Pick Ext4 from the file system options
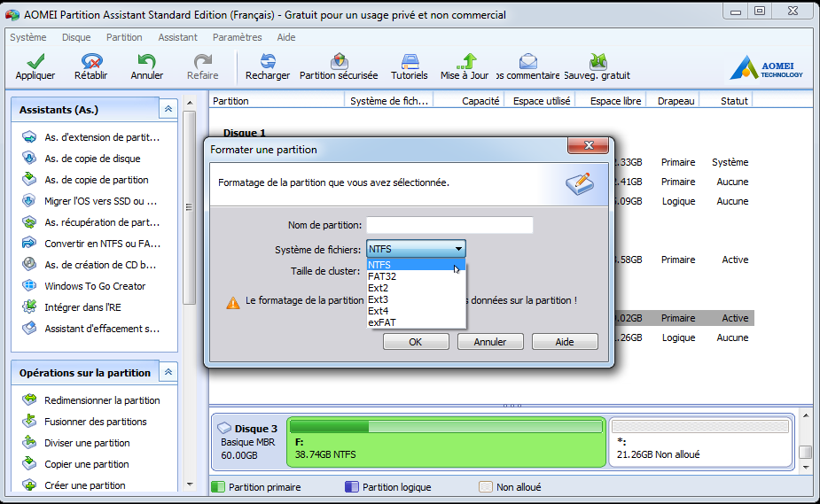The image size is (820, 504). [379, 311]
